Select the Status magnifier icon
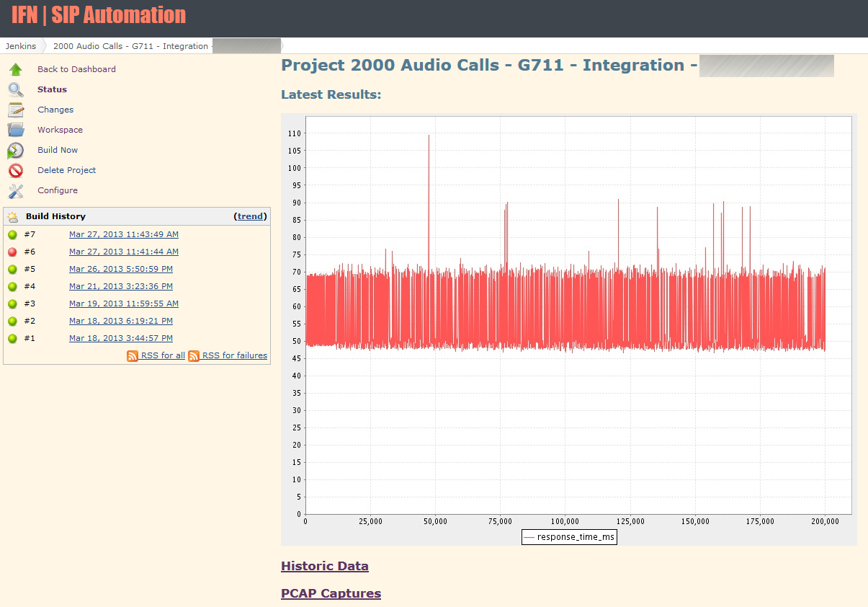Viewport: 868px width, 607px height. [x=16, y=89]
